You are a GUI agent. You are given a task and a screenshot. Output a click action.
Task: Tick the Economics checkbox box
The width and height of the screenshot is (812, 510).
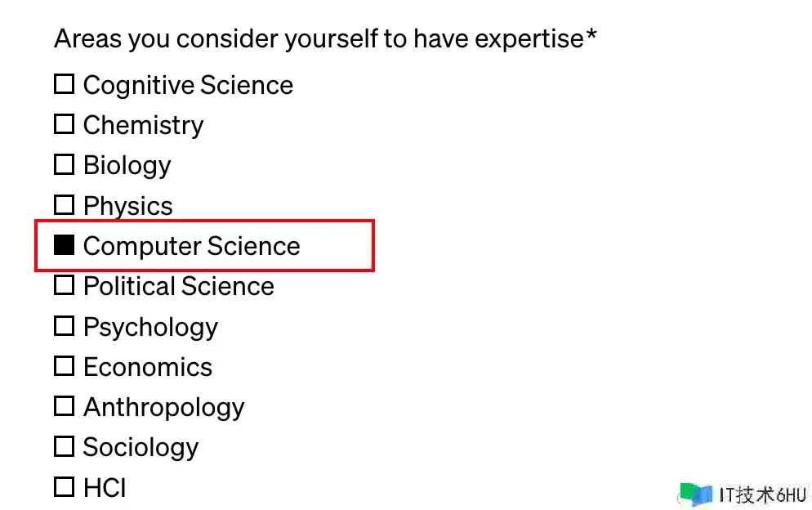[64, 366]
